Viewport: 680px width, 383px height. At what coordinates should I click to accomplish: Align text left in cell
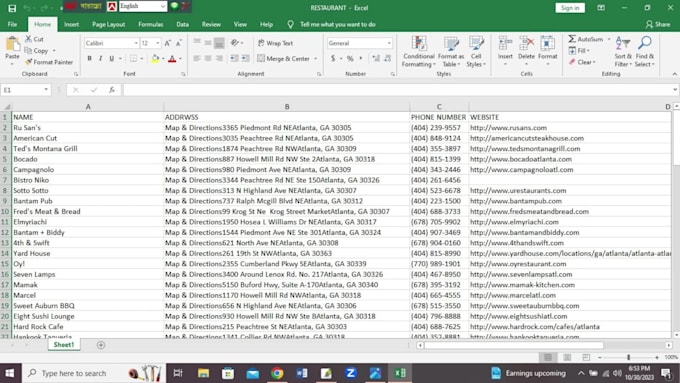197,58
